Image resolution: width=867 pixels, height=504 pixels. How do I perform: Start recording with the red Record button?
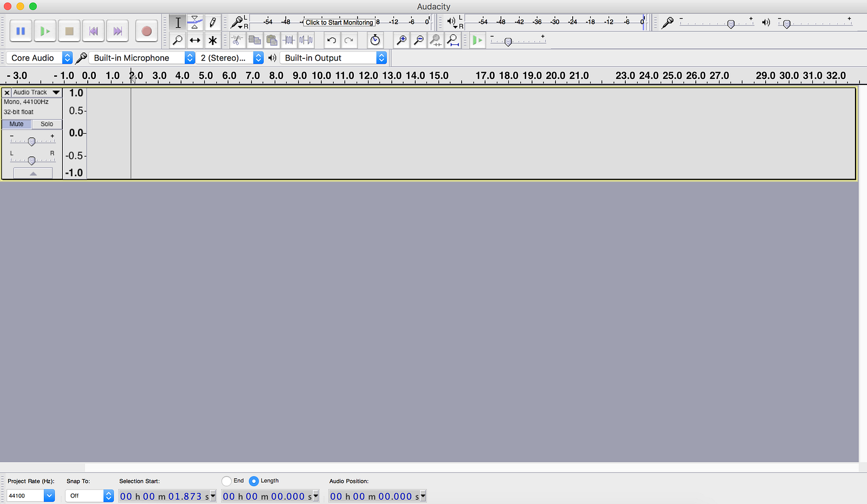coord(146,31)
